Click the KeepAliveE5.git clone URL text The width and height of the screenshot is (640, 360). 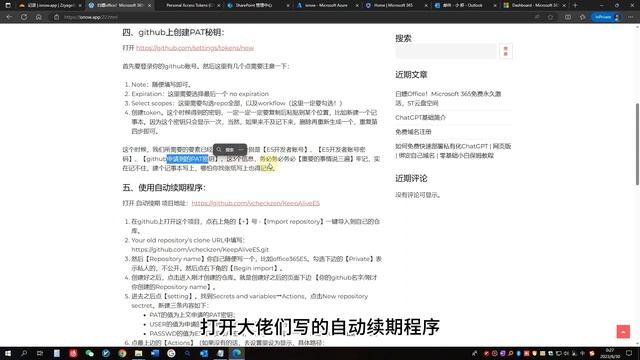(200, 249)
